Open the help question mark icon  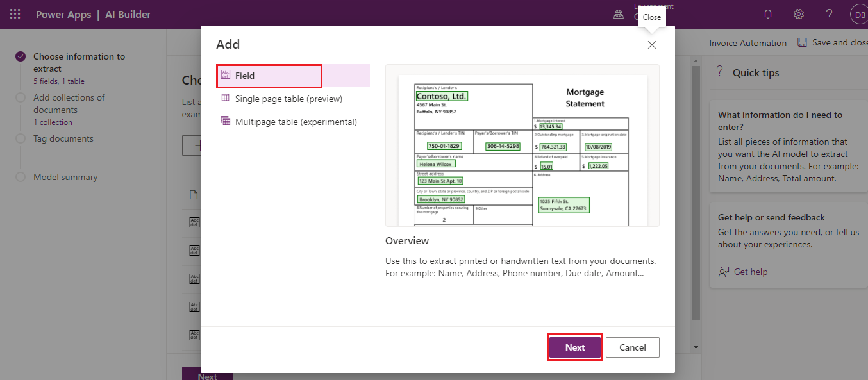[x=830, y=14]
